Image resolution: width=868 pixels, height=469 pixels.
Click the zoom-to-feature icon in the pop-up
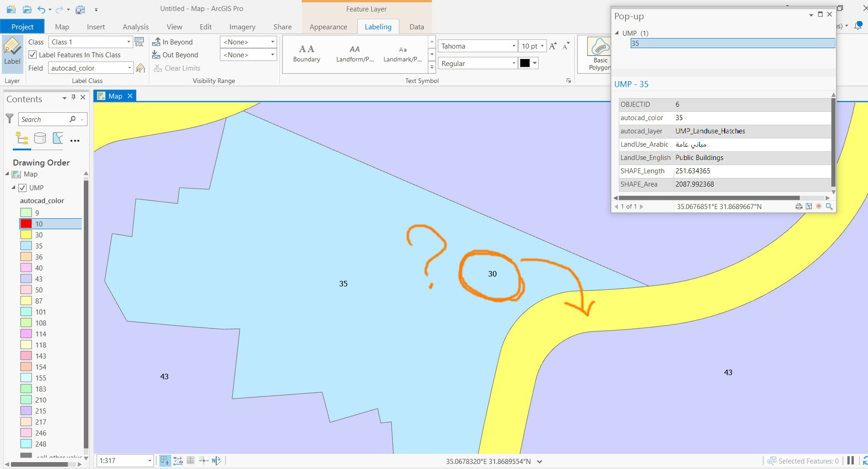pos(829,206)
